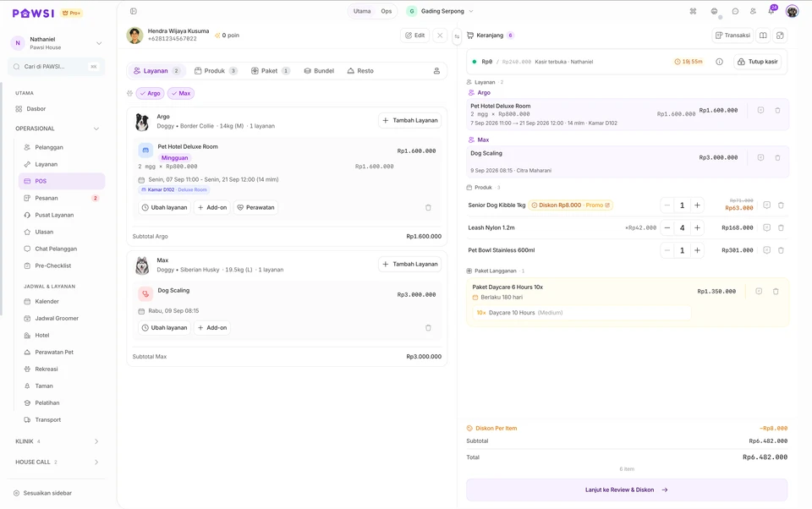Screen dimensions: 812x509
Task: Increase Senior Dog Kibble quantity
Action: [697, 205]
